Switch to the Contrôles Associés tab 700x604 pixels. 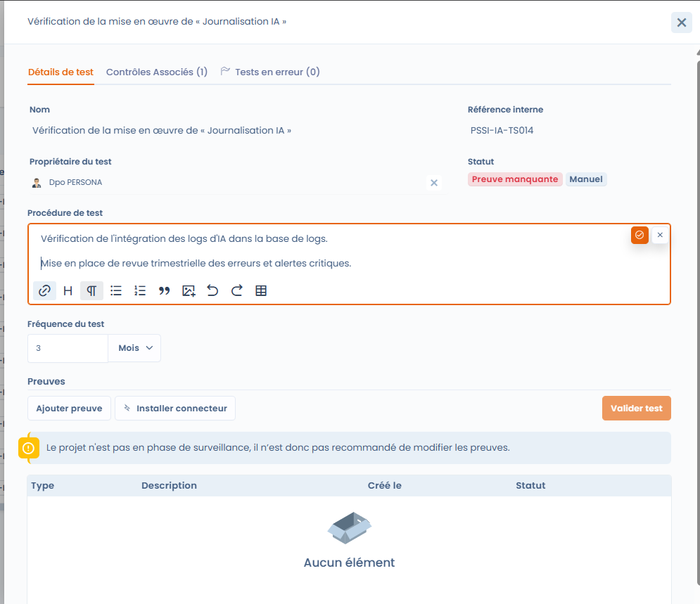click(156, 72)
